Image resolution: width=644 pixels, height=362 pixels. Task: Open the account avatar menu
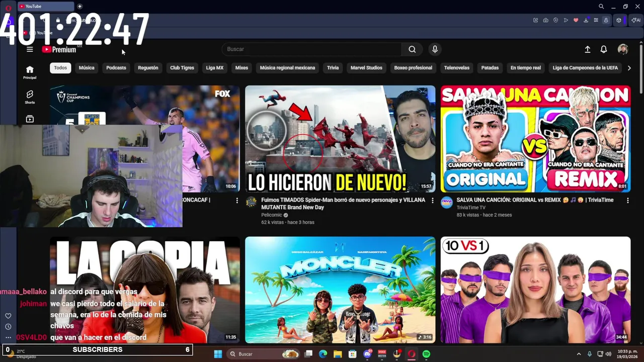pyautogui.click(x=623, y=49)
